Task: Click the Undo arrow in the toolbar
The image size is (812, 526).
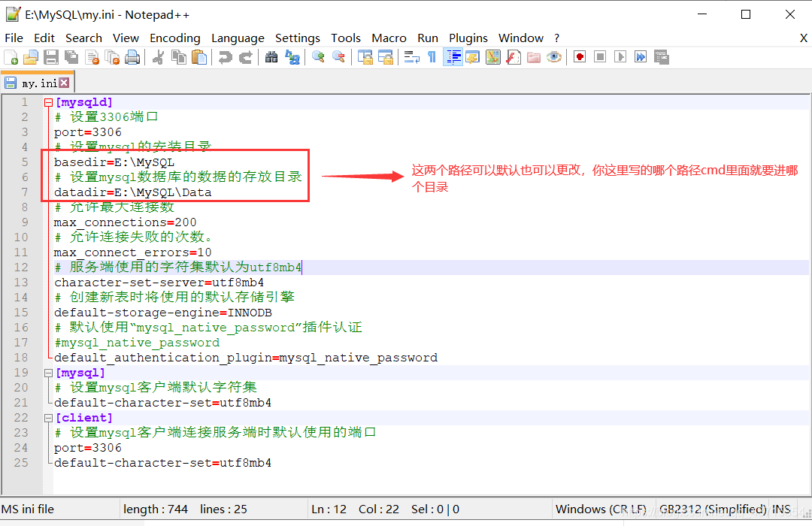Action: coord(225,57)
